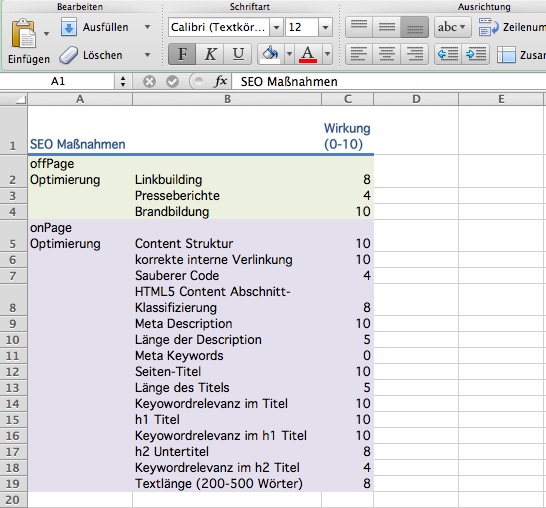Open the abc text orientation dropdown
Screen dimensions: 546x508
click(x=452, y=27)
